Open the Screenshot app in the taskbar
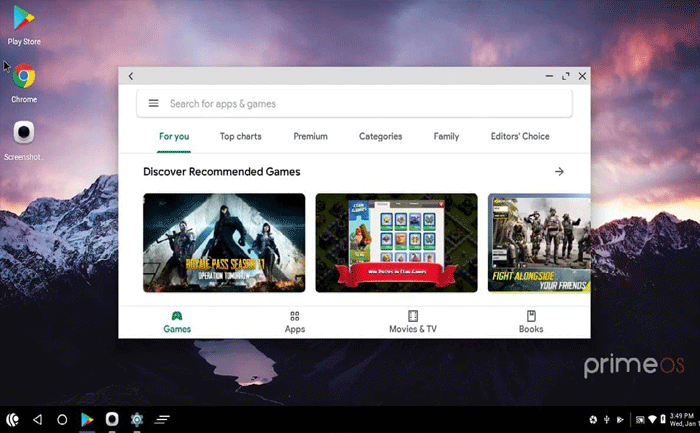 112,419
